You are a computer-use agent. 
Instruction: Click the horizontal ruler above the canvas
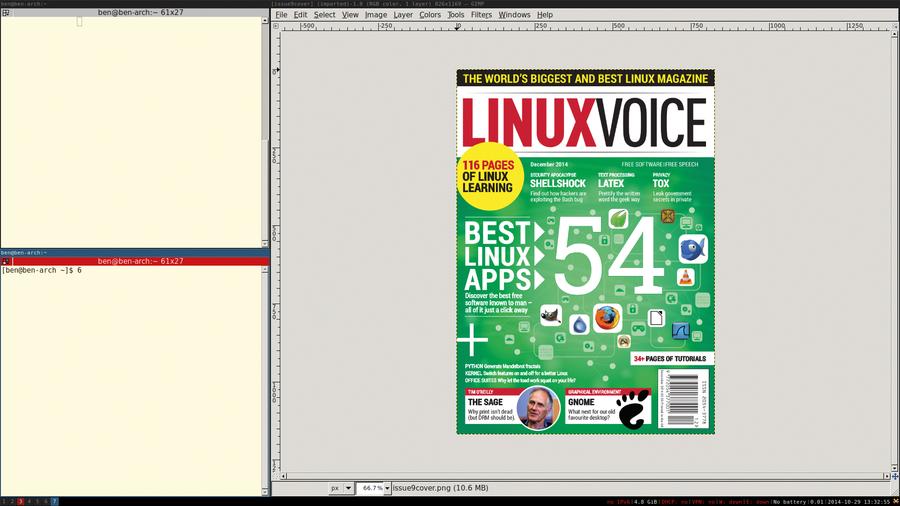click(x=585, y=26)
